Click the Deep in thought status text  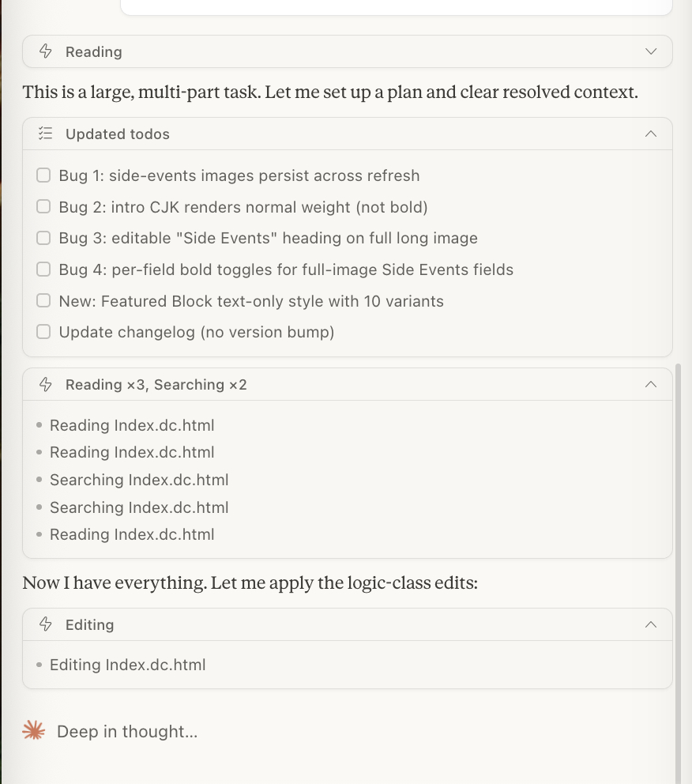tap(127, 732)
